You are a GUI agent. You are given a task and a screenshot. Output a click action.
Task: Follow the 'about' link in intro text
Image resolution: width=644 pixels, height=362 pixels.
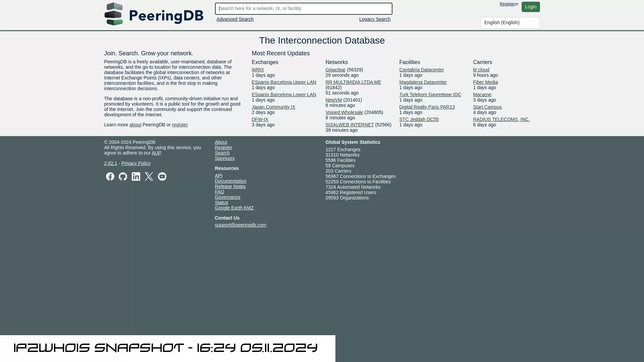[x=135, y=125]
